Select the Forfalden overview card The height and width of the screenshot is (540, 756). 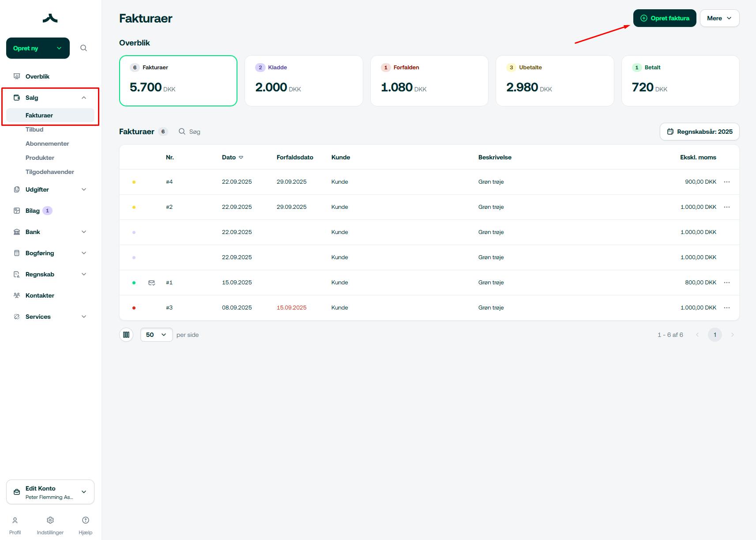[429, 81]
